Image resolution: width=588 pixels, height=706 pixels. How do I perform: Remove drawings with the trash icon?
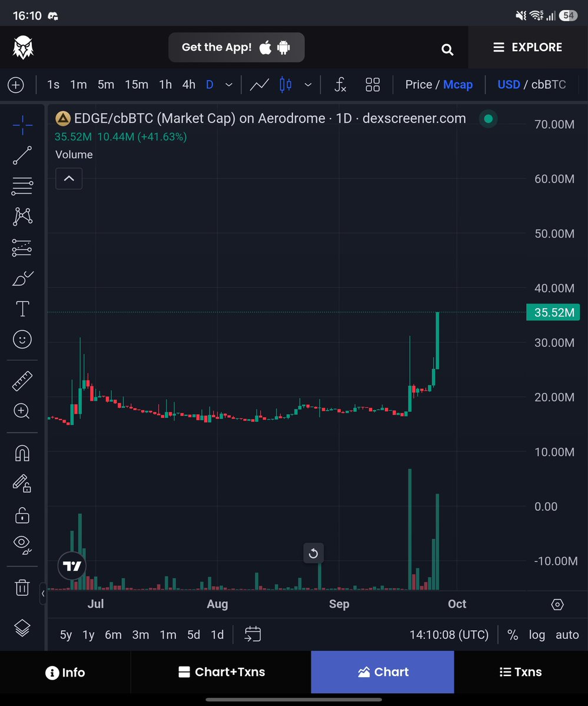22,587
